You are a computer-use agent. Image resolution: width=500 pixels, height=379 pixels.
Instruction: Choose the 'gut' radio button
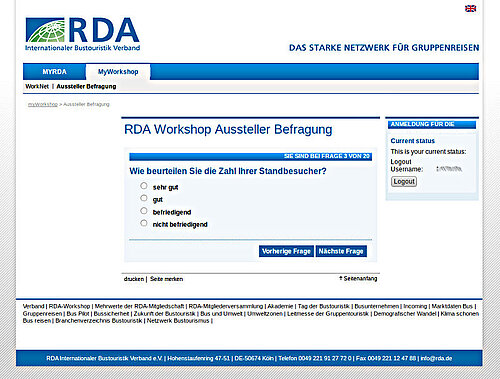point(144,198)
